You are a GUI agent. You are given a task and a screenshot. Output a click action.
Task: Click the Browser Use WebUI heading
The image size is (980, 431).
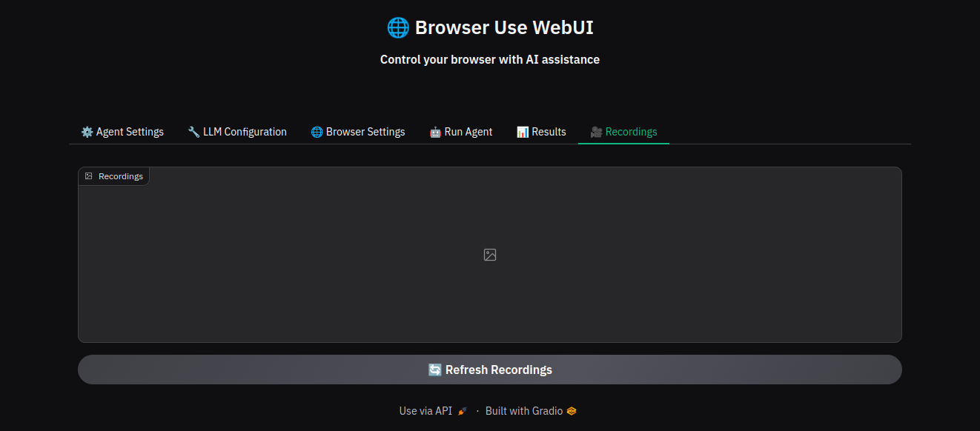(x=490, y=27)
